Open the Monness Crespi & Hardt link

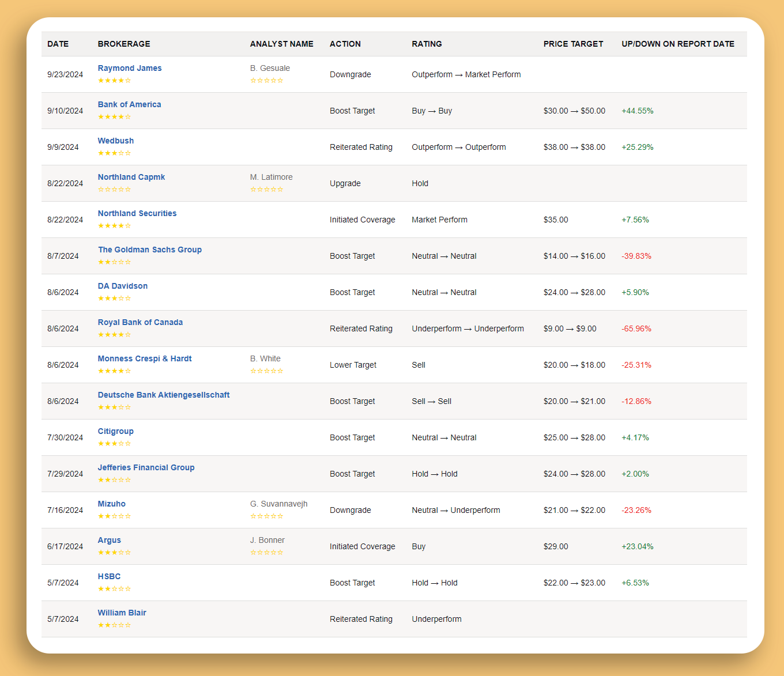(145, 358)
